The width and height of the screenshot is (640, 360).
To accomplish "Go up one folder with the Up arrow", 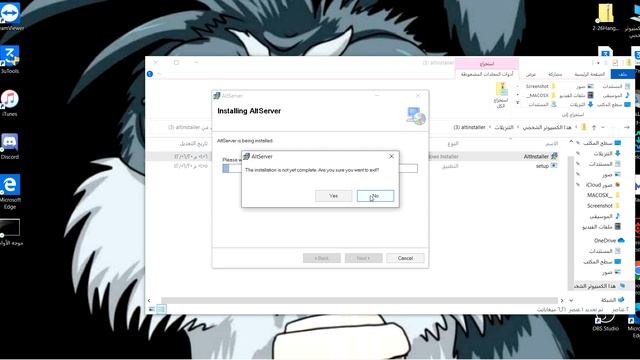I will pyautogui.click(x=594, y=127).
